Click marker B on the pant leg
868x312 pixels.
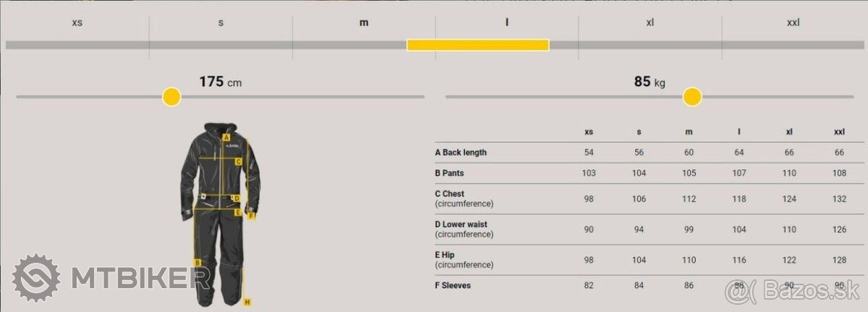click(x=197, y=263)
